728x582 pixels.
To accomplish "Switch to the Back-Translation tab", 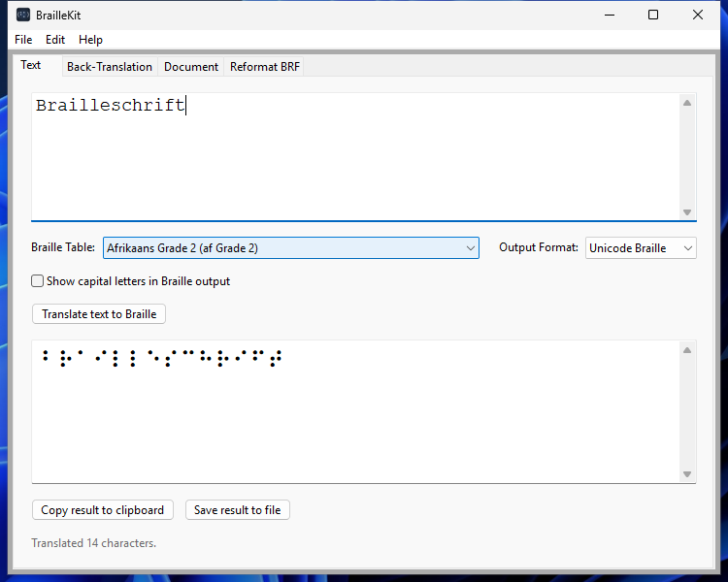I will point(110,67).
